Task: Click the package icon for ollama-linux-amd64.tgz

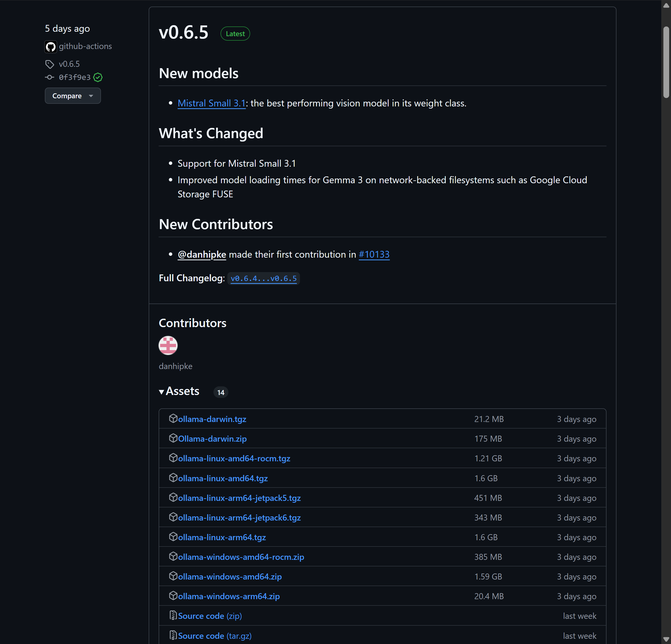Action: [x=173, y=478]
